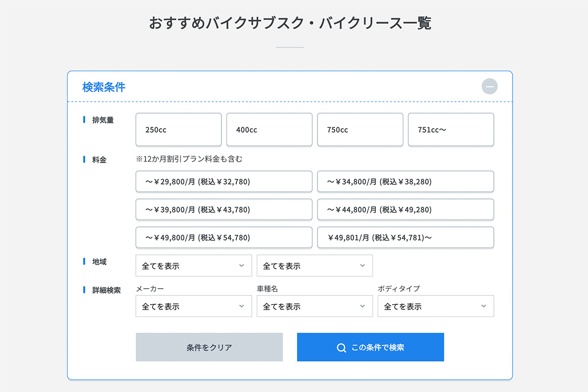Collapse the 検索条件 panel with minus icon

coord(490,87)
